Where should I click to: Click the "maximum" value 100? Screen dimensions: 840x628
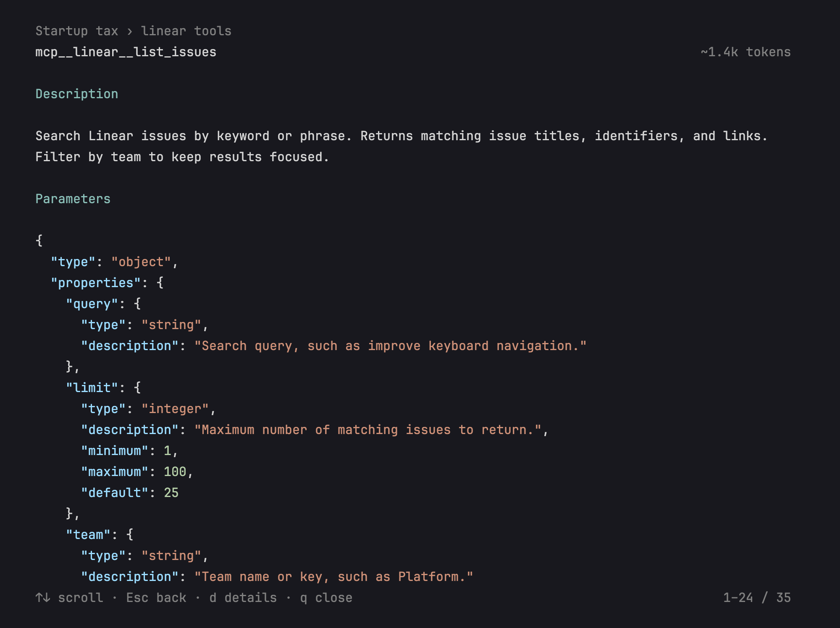click(x=175, y=472)
